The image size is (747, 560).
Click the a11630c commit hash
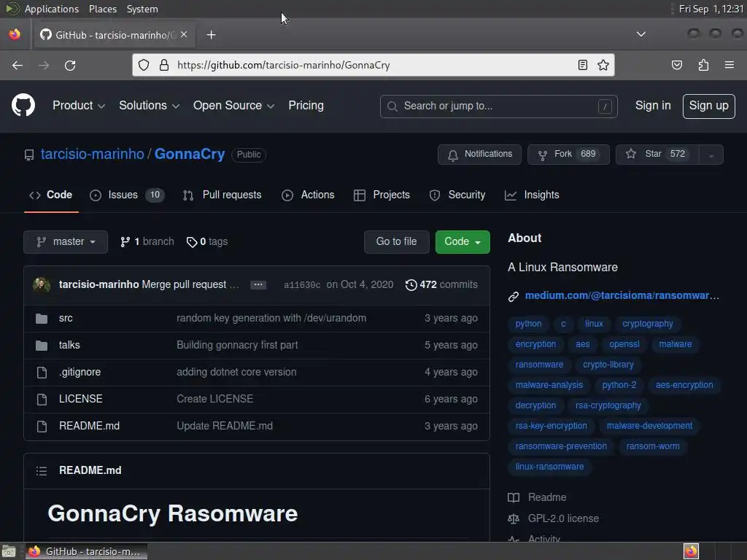coord(302,285)
